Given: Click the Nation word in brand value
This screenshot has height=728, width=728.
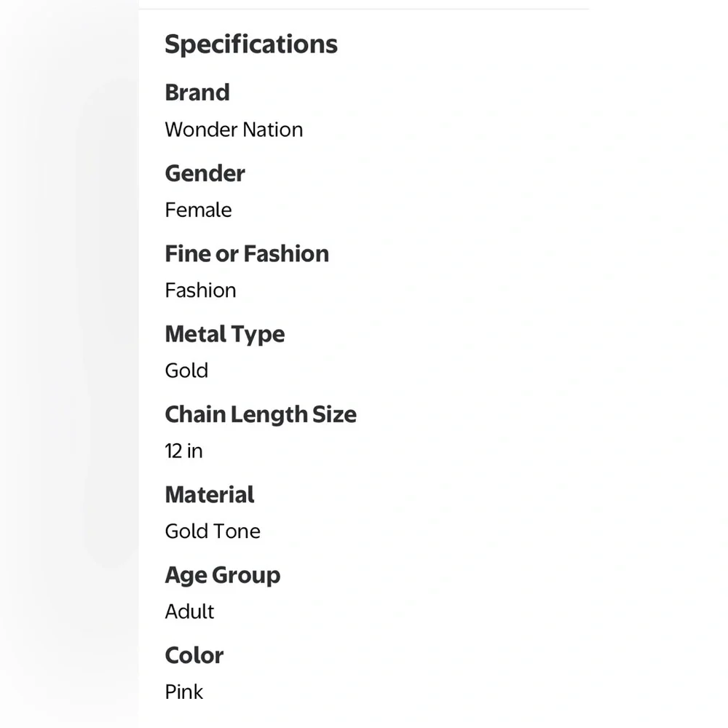Looking at the screenshot, I should 273,130.
